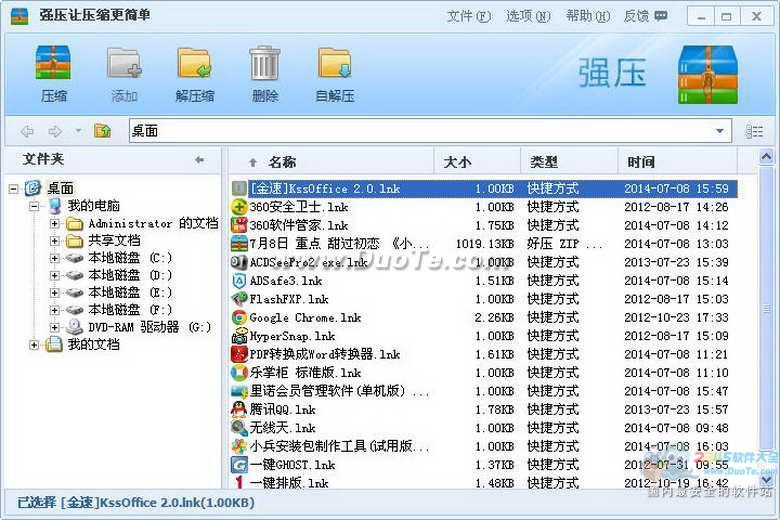The width and height of the screenshot is (780, 520).
Task: Collapse the 我的电脑 tree node
Action: pyautogui.click(x=34, y=206)
